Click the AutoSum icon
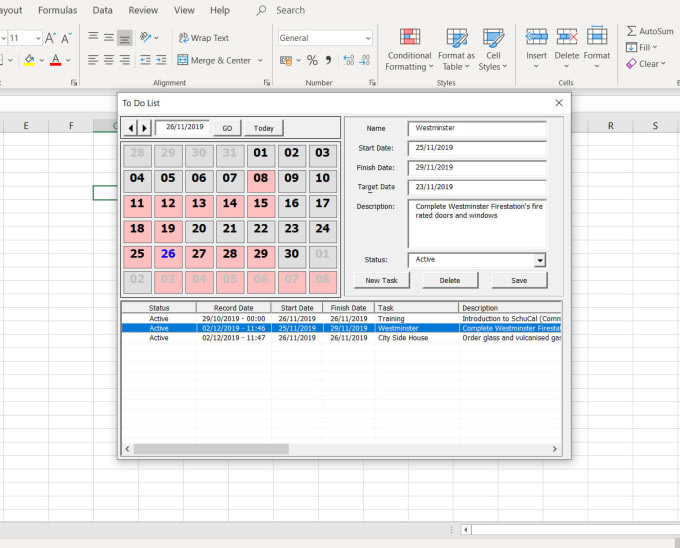The height and width of the screenshot is (548, 680). [x=632, y=31]
